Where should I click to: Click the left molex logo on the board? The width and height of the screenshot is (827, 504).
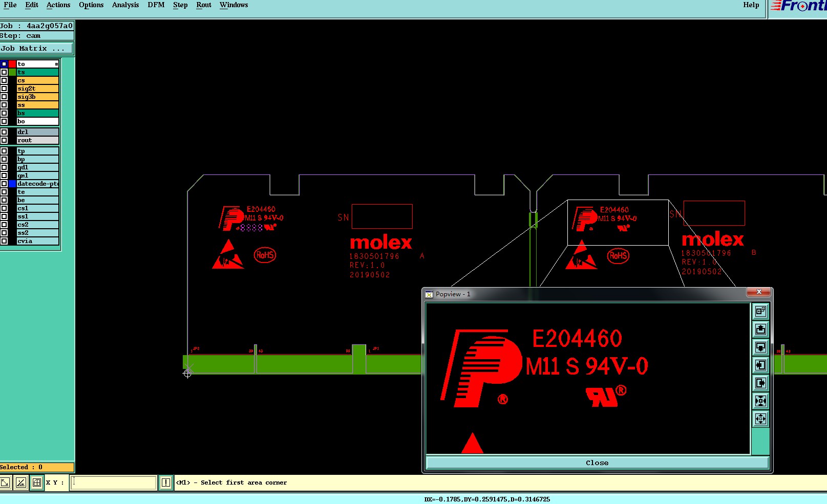[x=381, y=243]
